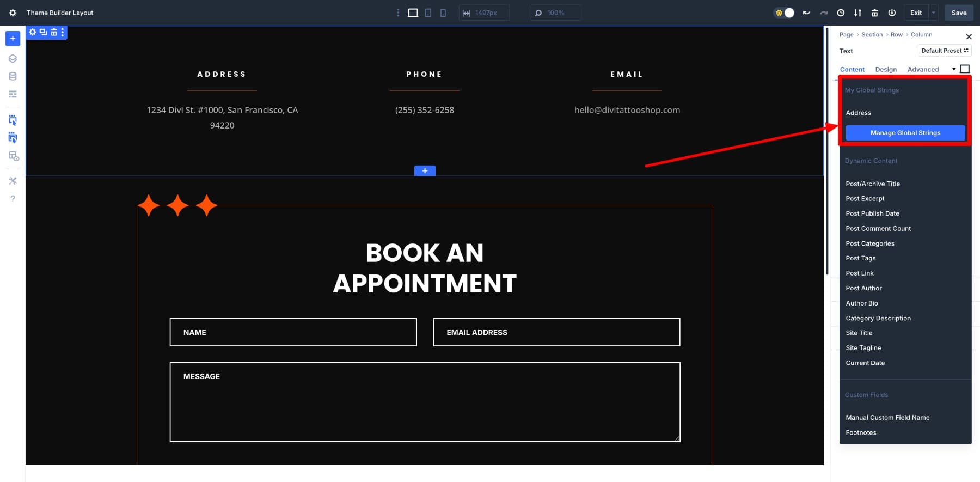Expand the settings tabs overflow arrow
The image size is (980, 482).
[954, 69]
